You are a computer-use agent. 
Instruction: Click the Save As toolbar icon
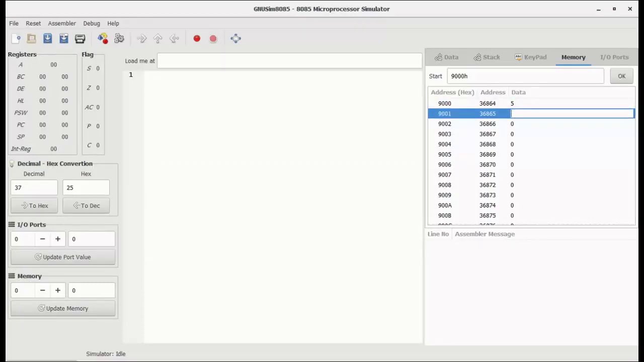point(64,39)
